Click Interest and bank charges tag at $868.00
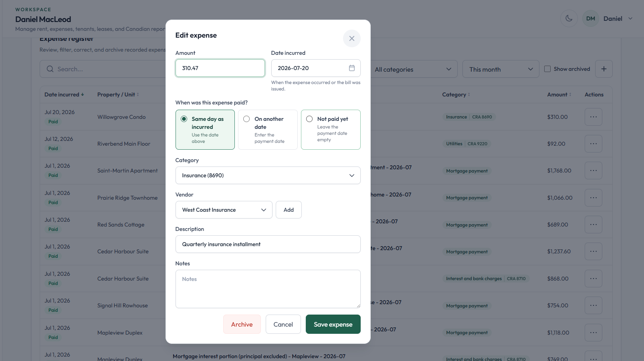The image size is (644, 361). (486, 279)
